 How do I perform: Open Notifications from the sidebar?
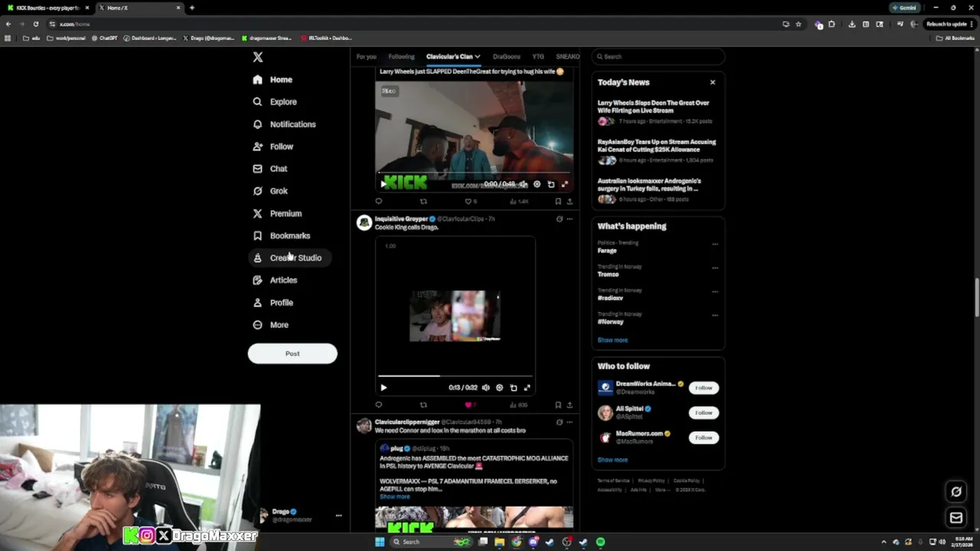point(284,124)
